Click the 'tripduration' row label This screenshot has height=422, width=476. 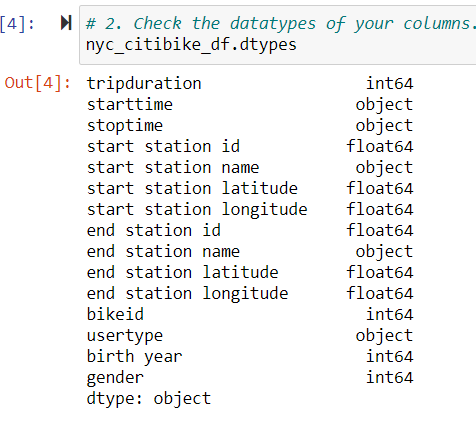tap(144, 83)
